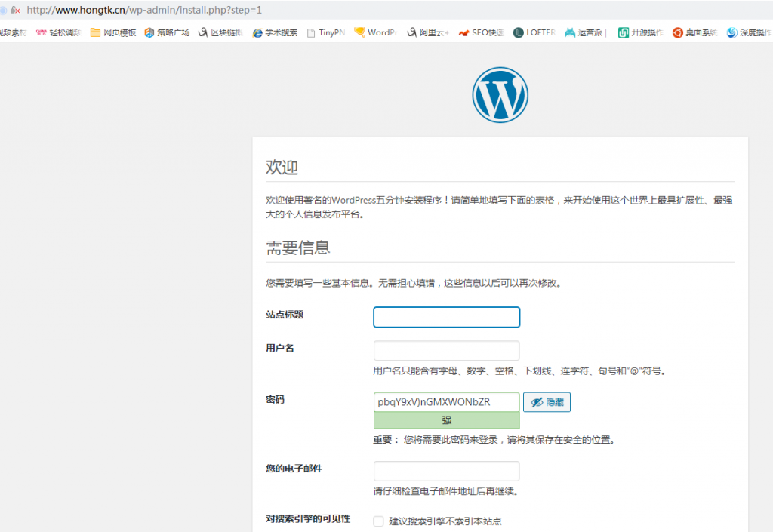773x532 pixels.
Task: Click the 站点标题 label
Action: (x=285, y=315)
